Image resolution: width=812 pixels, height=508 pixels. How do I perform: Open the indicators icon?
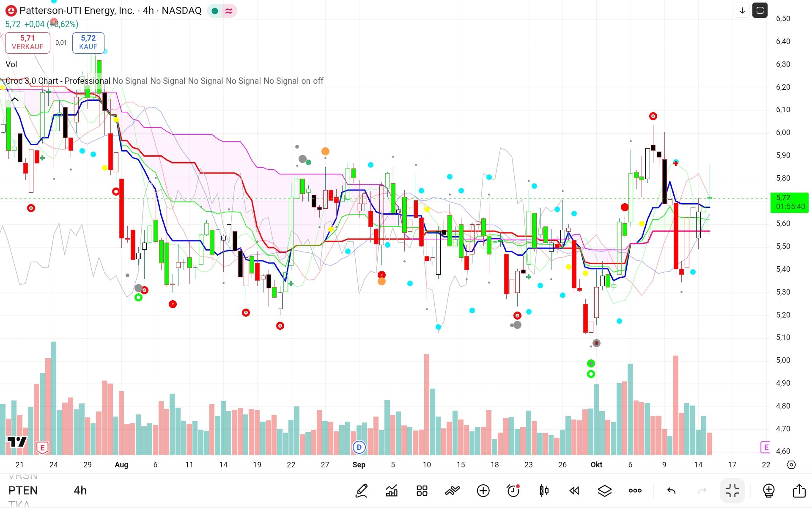click(x=452, y=491)
